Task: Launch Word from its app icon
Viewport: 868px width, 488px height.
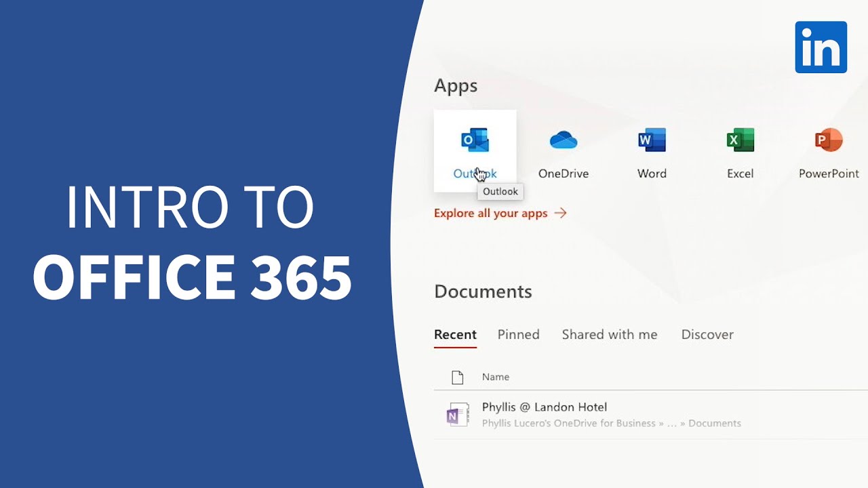Action: 652,140
